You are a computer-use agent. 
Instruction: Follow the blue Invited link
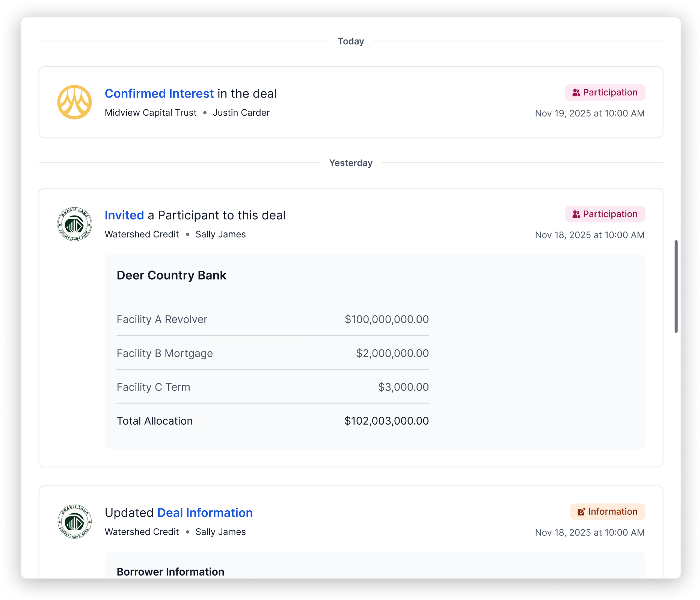124,215
